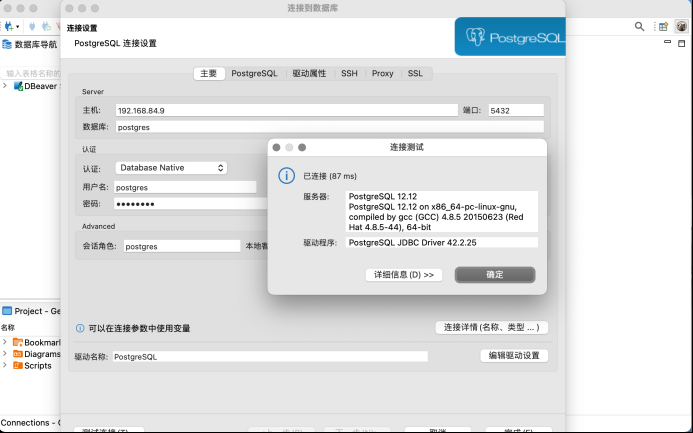This screenshot has height=433, width=693.
Task: Click the driver name PostgreSQL field
Action: [270, 357]
